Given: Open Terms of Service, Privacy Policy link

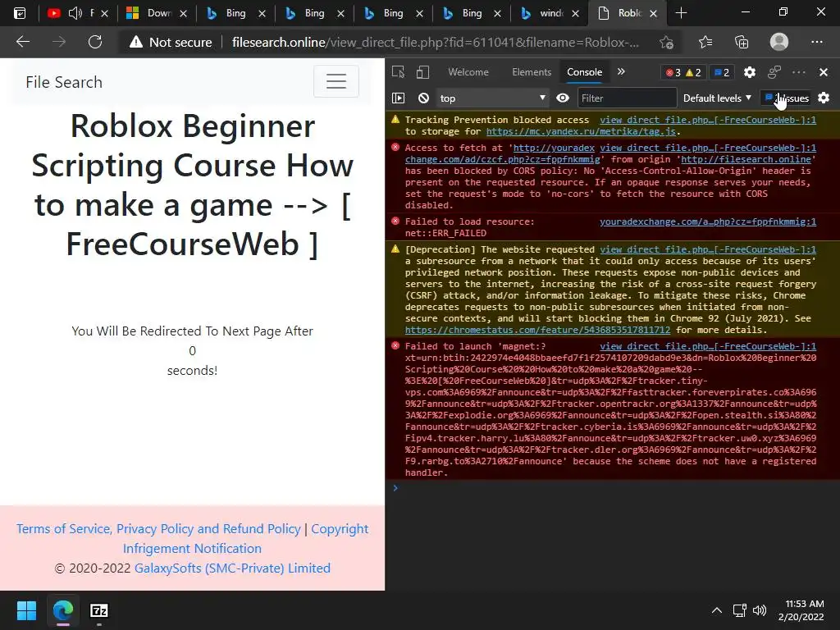Looking at the screenshot, I should [158, 529].
